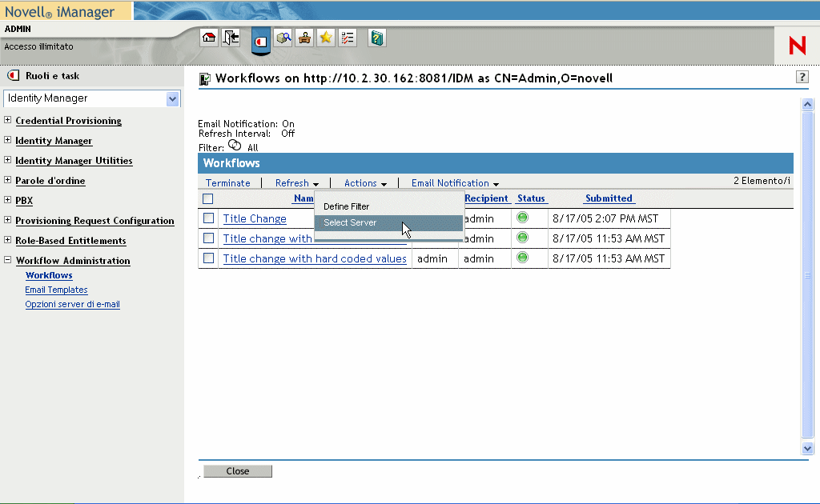Open View Objects magnifier icon
820x504 pixels.
[283, 38]
